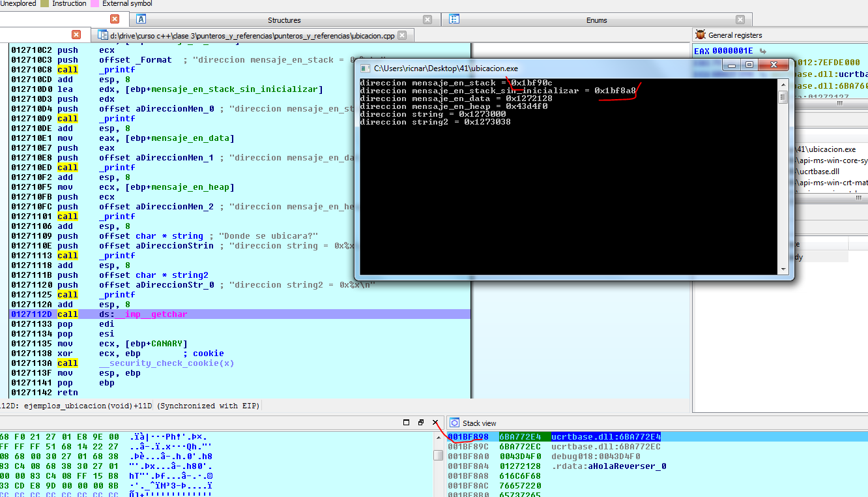
Task: Click the General registers bug icon
Action: pos(701,35)
